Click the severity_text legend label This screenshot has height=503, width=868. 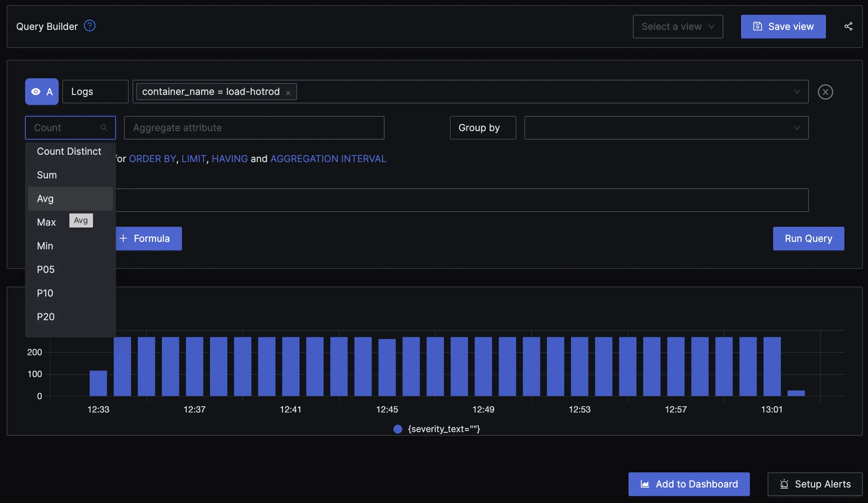[444, 429]
